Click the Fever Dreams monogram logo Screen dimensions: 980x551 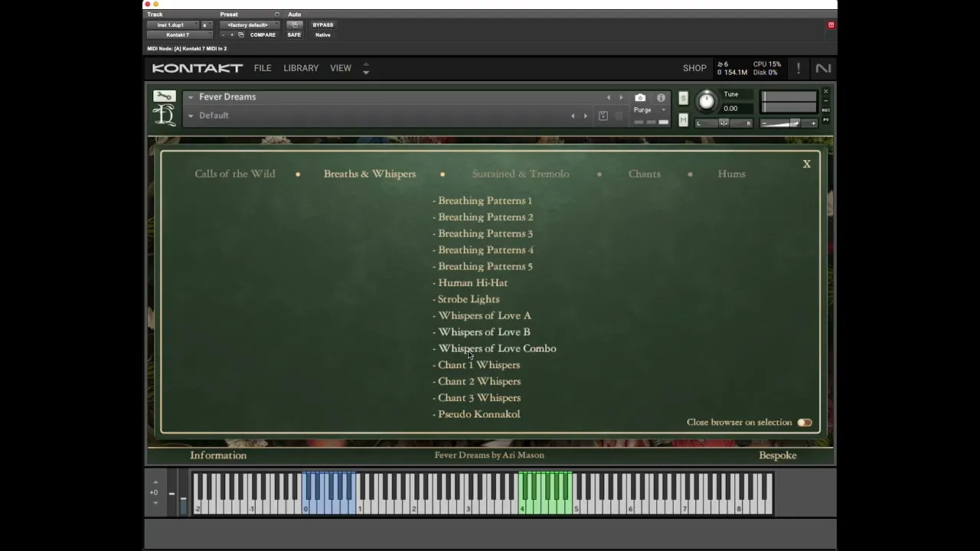point(164,115)
